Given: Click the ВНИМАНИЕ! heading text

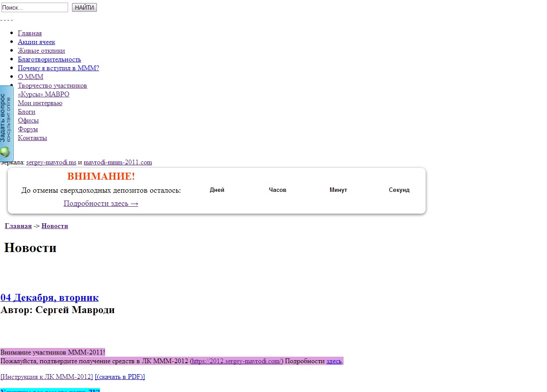Looking at the screenshot, I should pyautogui.click(x=101, y=177).
